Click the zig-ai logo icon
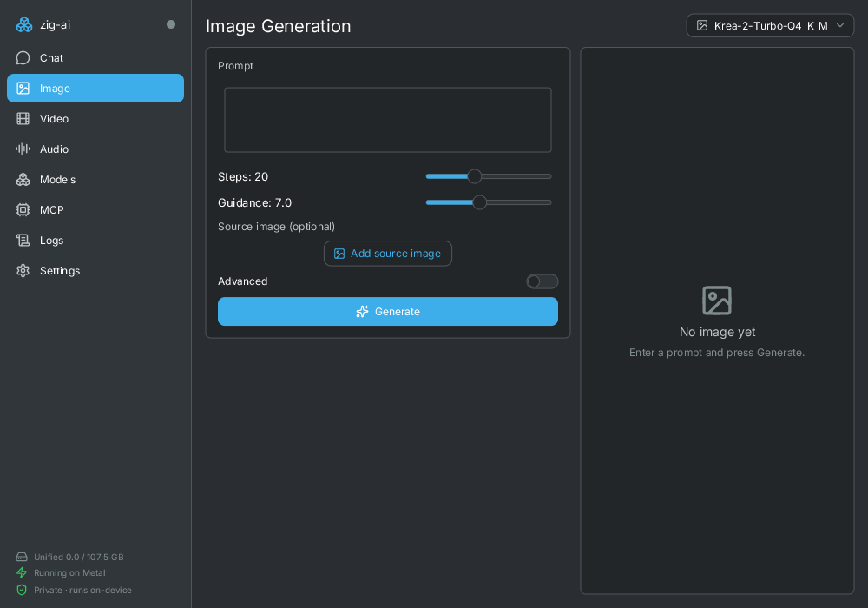 (x=23, y=25)
